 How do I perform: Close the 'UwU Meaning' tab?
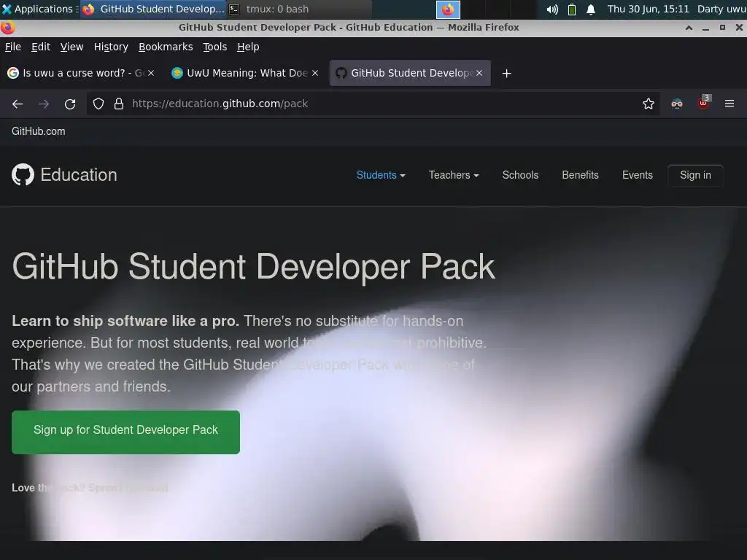315,73
